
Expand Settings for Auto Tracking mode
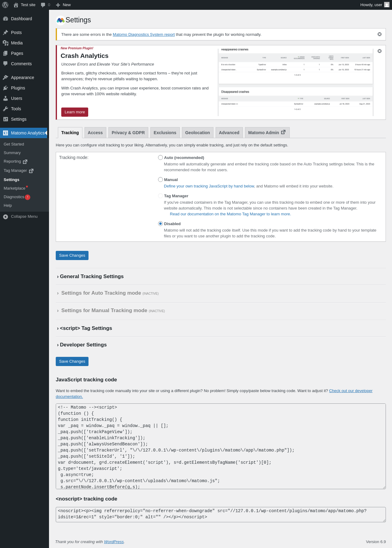pyautogui.click(x=107, y=293)
